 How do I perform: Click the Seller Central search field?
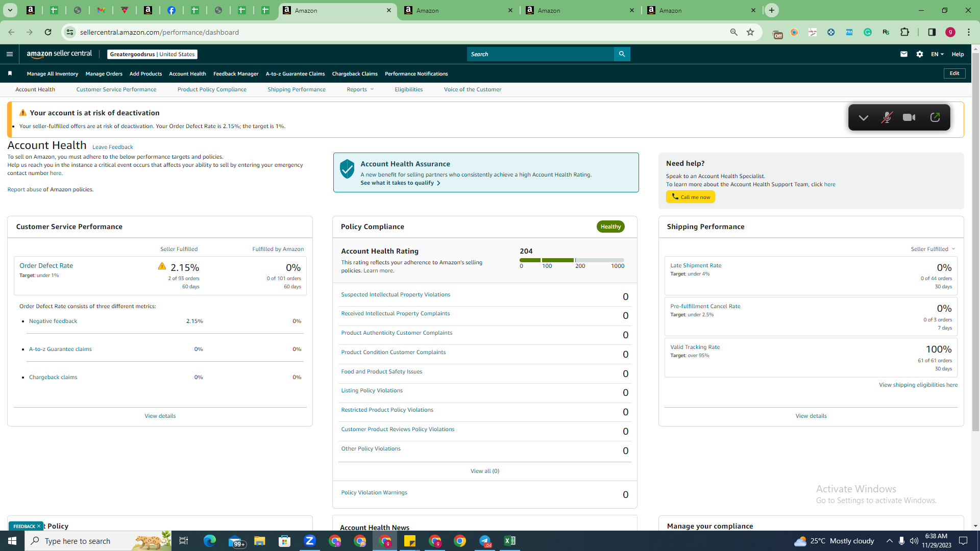541,54
